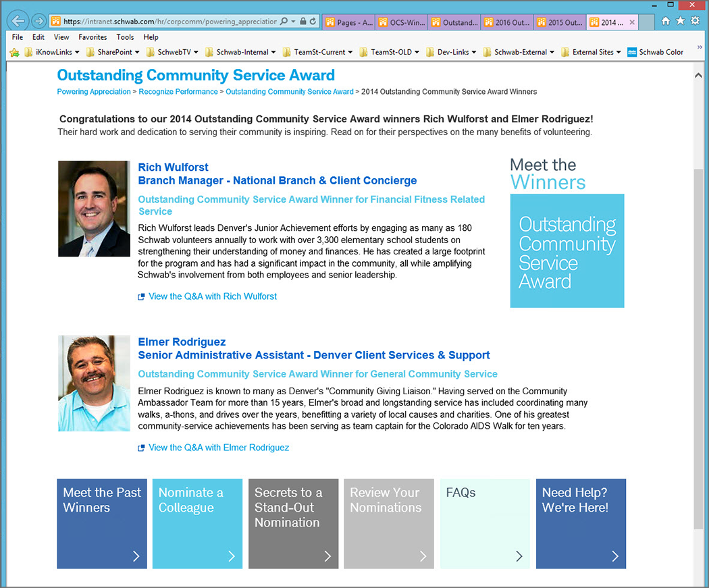Image resolution: width=709 pixels, height=588 pixels.
Task: Click arrow on Nominate a Colleague tile
Action: click(232, 556)
